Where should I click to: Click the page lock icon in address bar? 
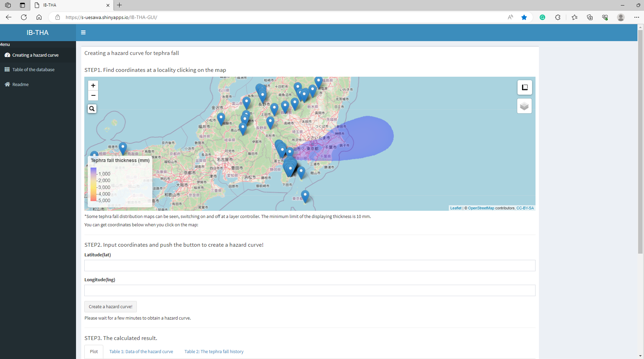click(57, 17)
